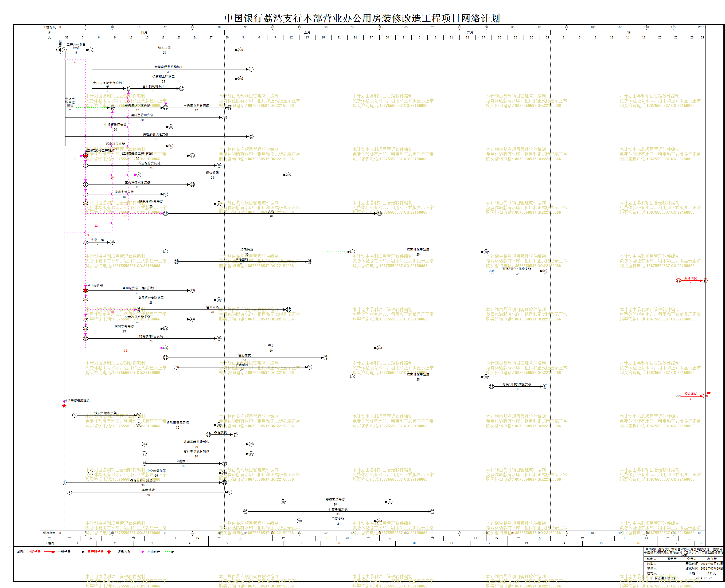
Task: Select the red milestone star for 6至10层班组
Action: point(85,290)
